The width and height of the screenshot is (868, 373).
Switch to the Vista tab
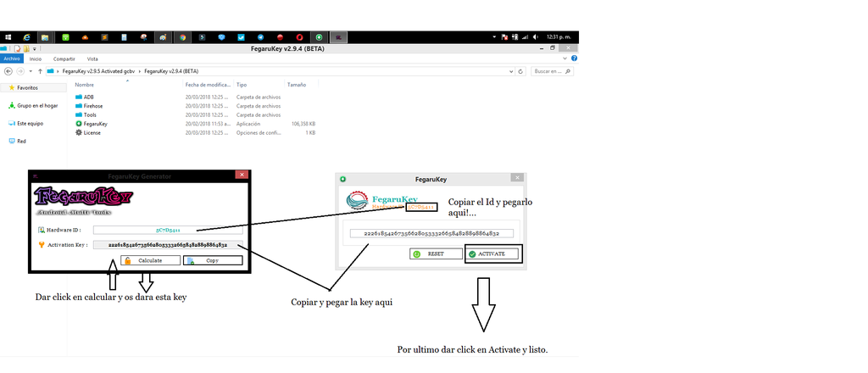92,58
